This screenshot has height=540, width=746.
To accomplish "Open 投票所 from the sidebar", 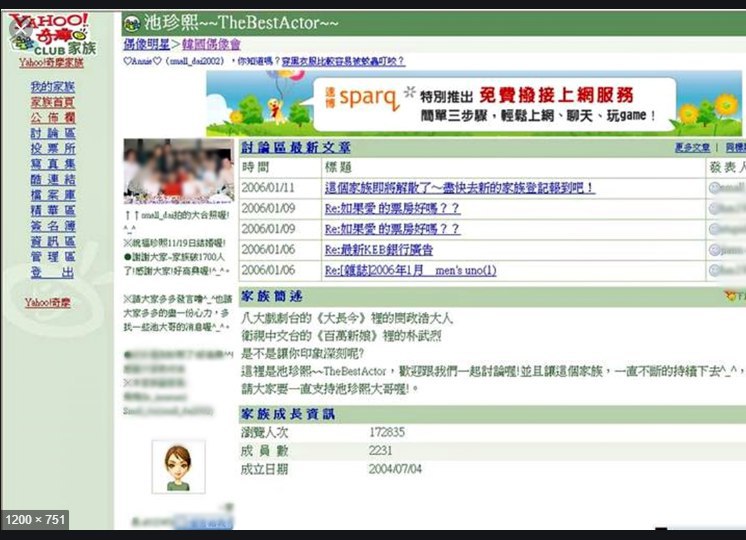I will click(52, 148).
